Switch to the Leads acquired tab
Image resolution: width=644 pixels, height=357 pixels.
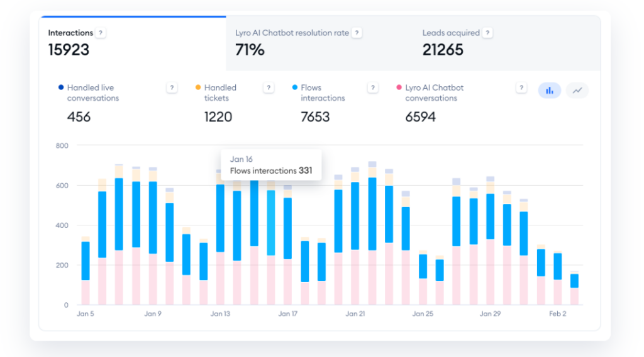click(506, 43)
